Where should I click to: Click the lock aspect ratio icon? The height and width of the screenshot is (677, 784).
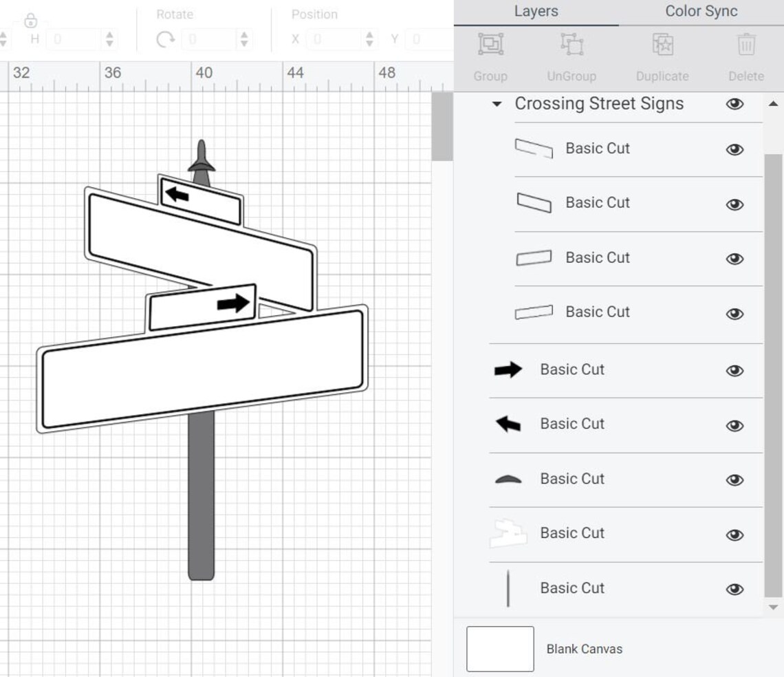click(x=31, y=20)
